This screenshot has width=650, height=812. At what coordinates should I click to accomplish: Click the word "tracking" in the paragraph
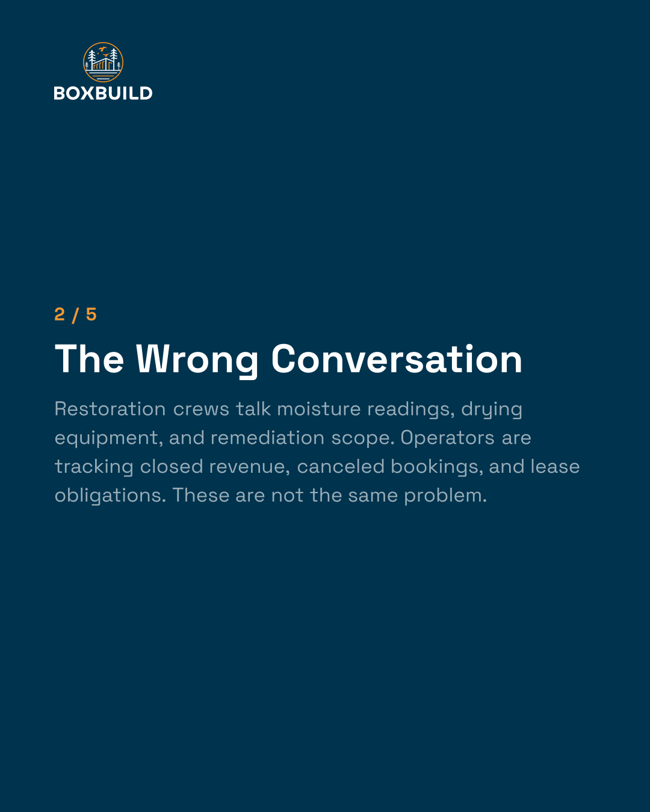click(94, 468)
